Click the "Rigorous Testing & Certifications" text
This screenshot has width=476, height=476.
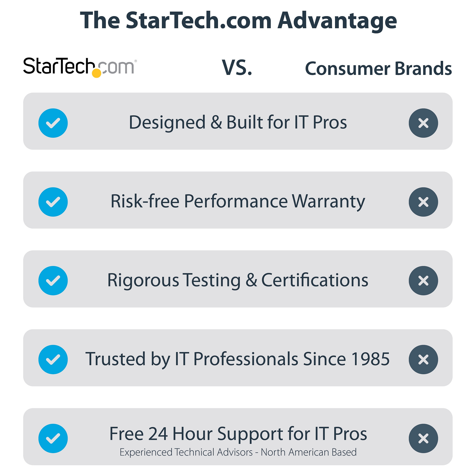click(x=238, y=280)
